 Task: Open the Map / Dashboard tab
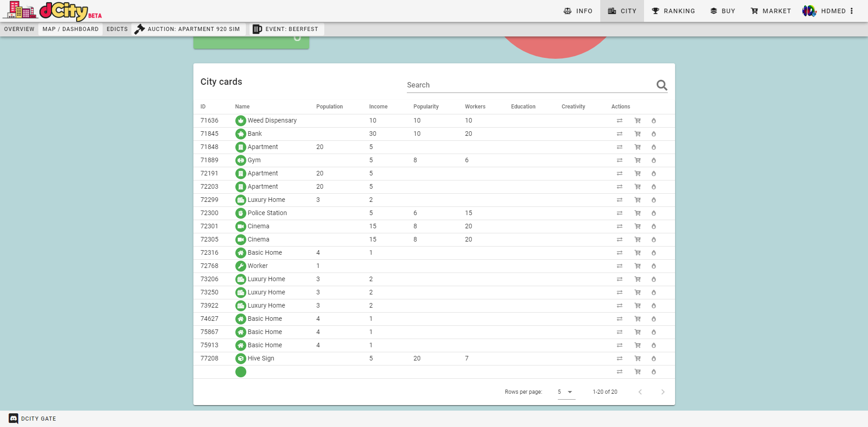(x=70, y=29)
